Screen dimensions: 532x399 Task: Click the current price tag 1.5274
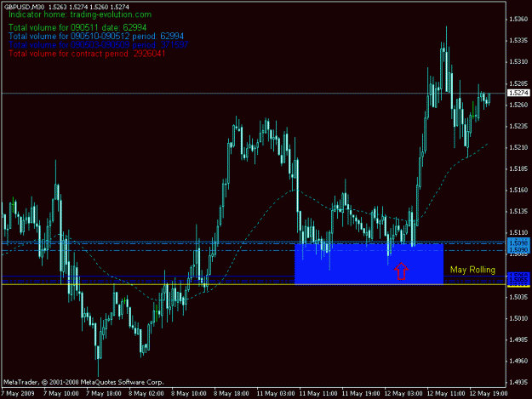[x=518, y=93]
